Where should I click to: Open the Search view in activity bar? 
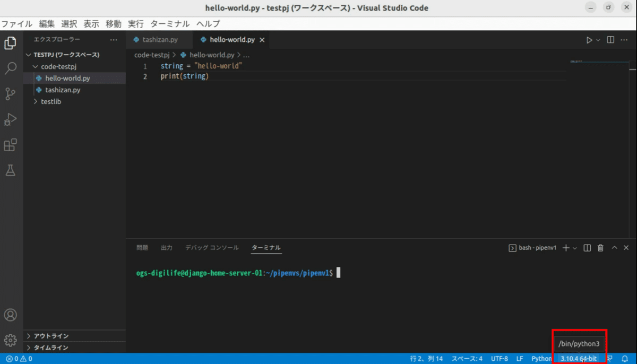tap(10, 68)
